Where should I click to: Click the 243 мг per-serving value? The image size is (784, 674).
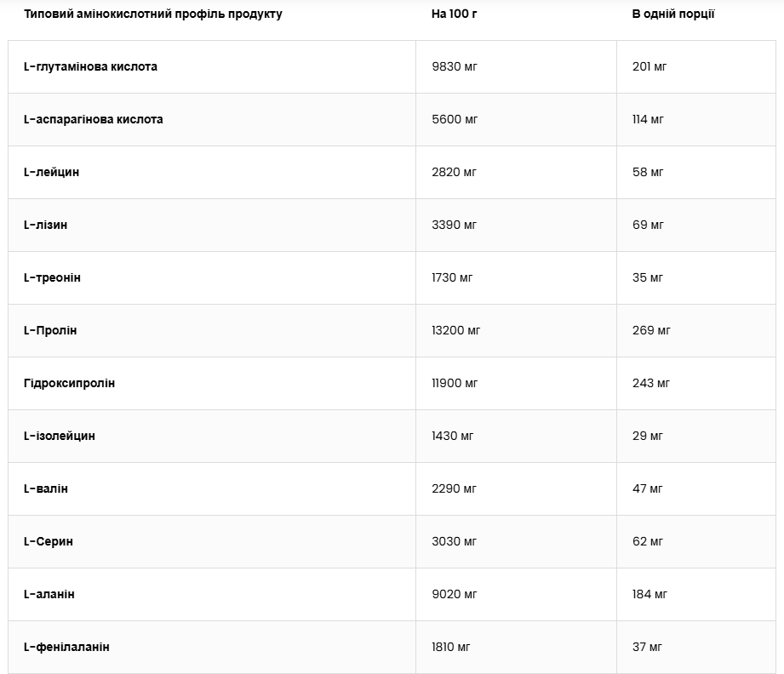(651, 383)
